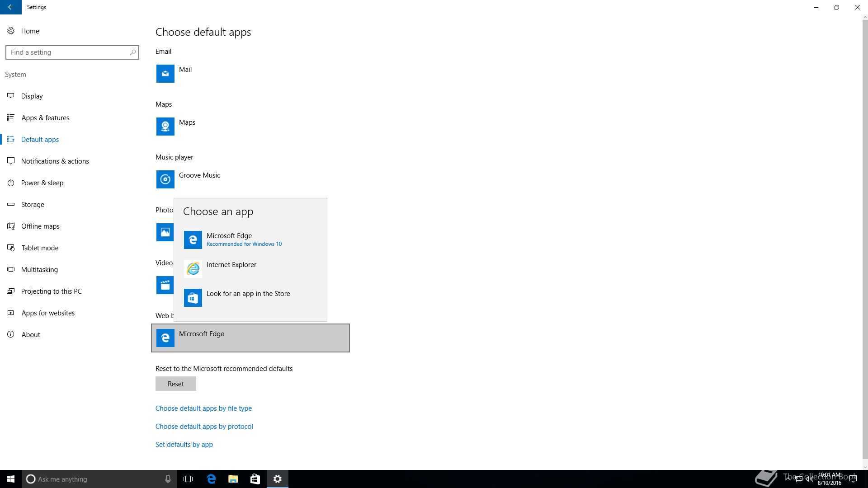This screenshot has height=488, width=868.
Task: Click the Web browser Microsoft Edge selection button
Action: pos(250,338)
